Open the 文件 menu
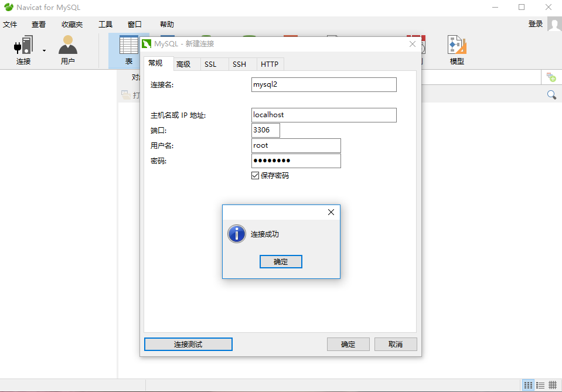This screenshot has height=392, width=562. (x=10, y=25)
